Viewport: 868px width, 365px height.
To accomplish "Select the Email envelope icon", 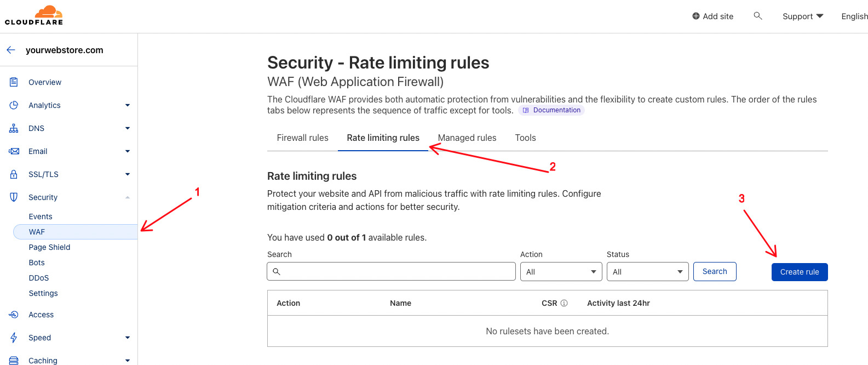I will click(x=13, y=151).
